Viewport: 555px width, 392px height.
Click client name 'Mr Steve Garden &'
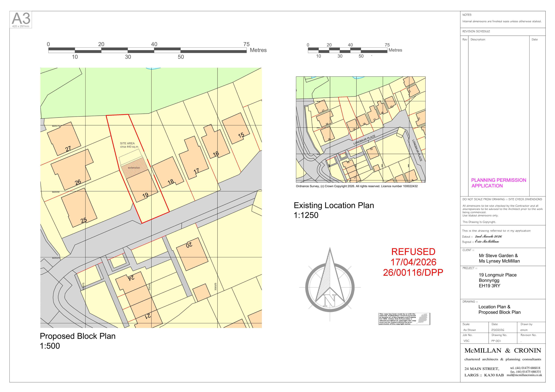(x=498, y=256)
